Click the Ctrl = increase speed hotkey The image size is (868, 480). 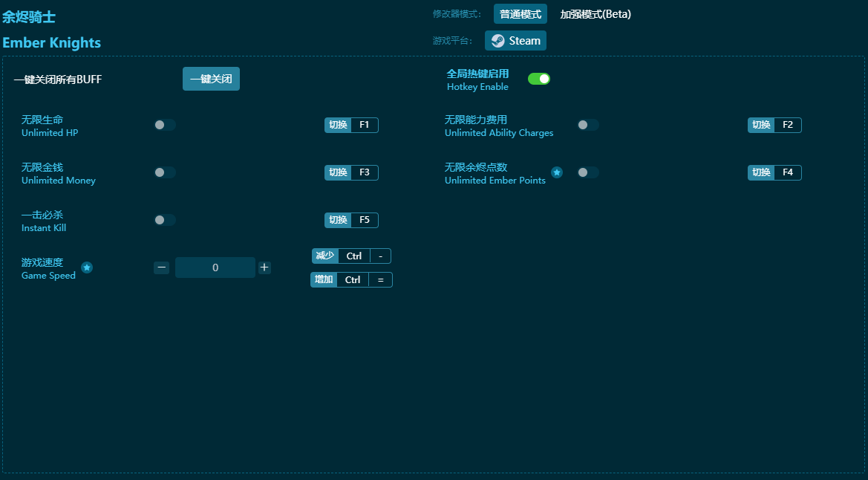pyautogui.click(x=364, y=280)
